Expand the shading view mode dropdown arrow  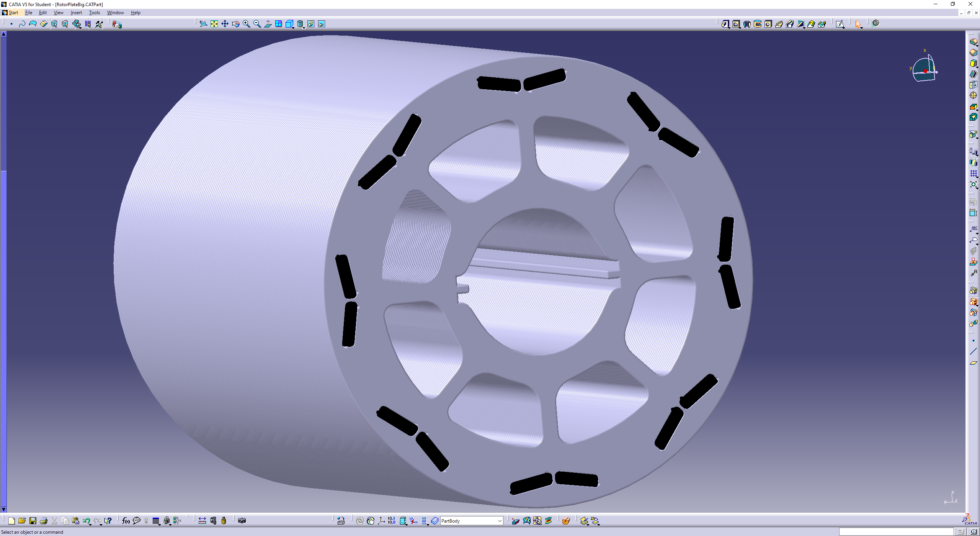[304, 27]
